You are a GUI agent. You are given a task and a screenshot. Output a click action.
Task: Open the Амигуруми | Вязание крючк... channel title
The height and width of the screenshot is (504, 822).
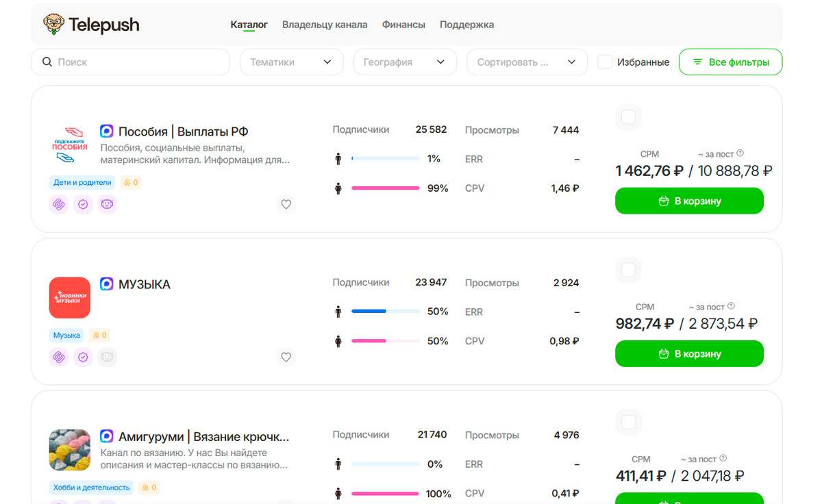pos(204,437)
